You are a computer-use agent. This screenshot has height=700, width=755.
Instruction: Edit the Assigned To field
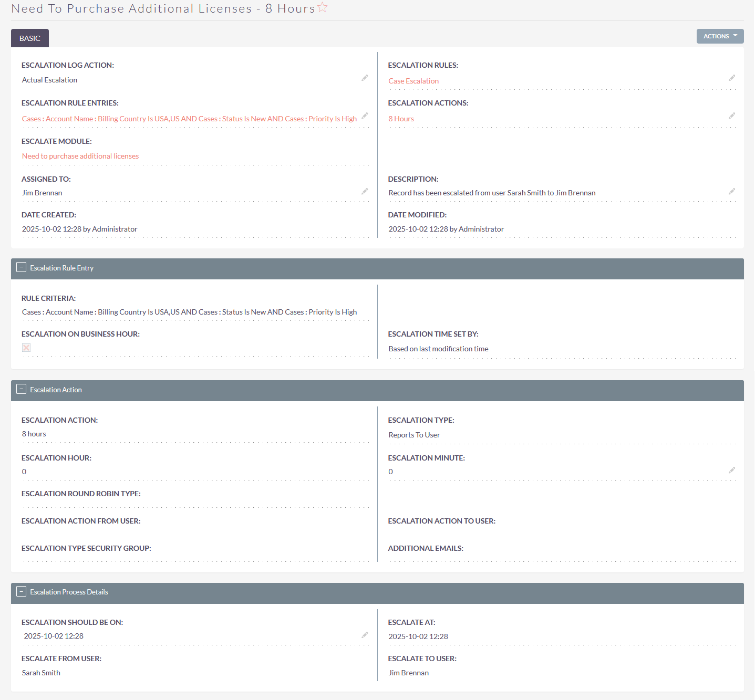(x=365, y=191)
